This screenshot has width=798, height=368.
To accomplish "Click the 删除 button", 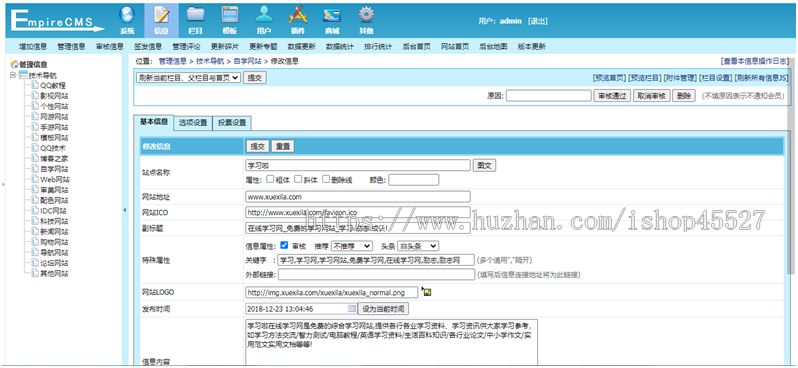I will [684, 96].
